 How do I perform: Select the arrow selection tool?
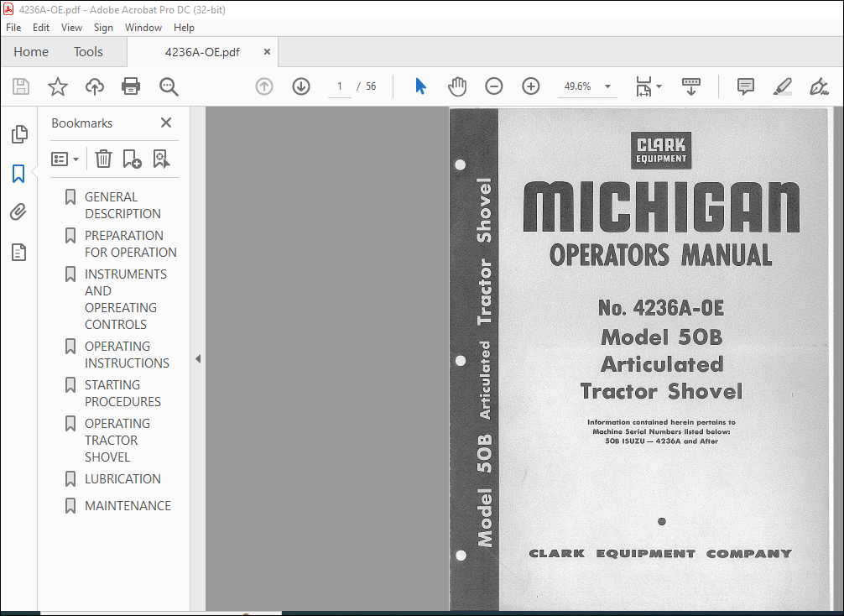(x=420, y=86)
